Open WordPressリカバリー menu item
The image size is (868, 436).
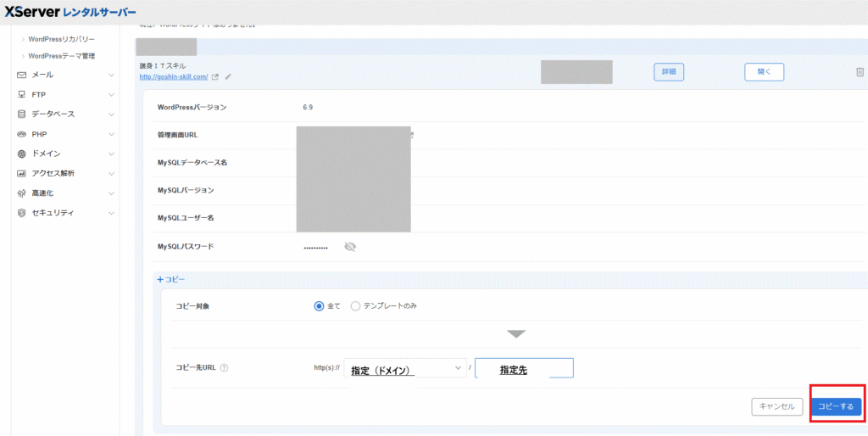61,40
